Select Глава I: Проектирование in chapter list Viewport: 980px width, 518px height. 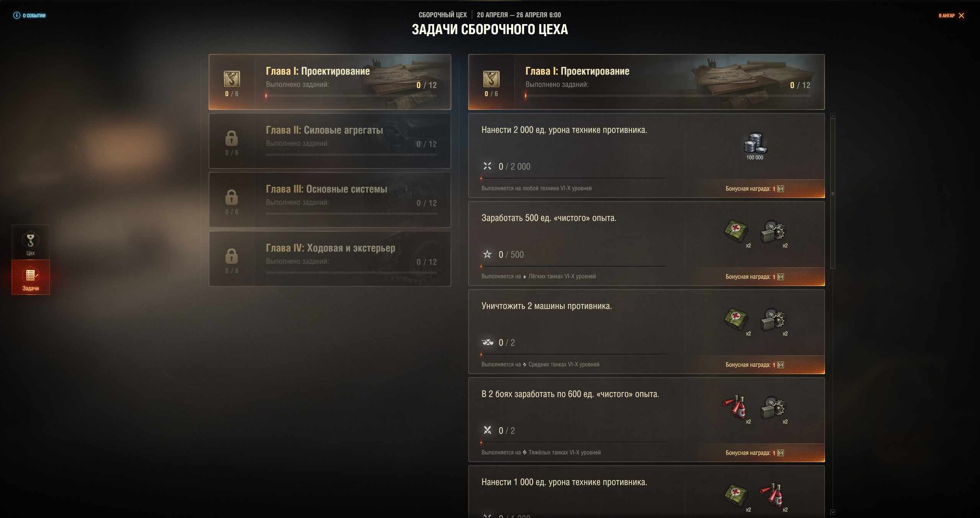click(330, 82)
